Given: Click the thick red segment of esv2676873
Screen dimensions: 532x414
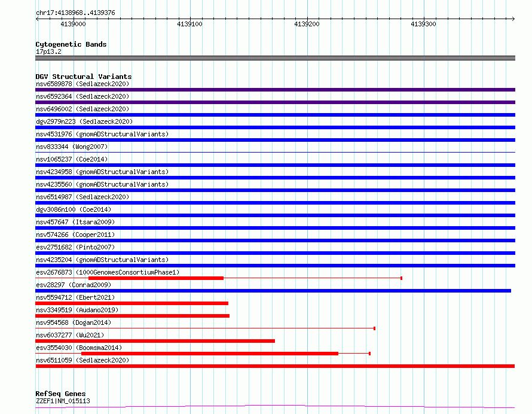Looking at the screenshot, I should 156,278.
